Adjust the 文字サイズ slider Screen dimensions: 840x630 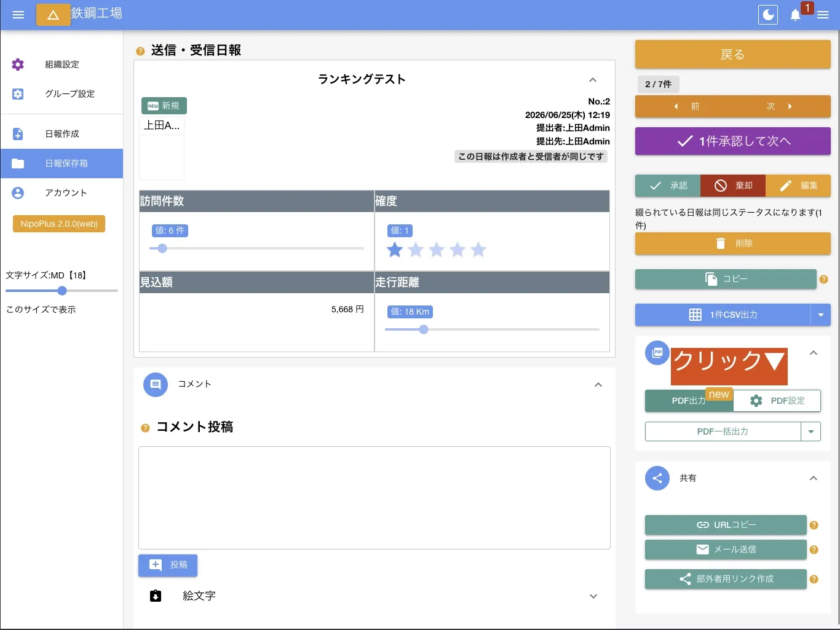[x=61, y=291]
